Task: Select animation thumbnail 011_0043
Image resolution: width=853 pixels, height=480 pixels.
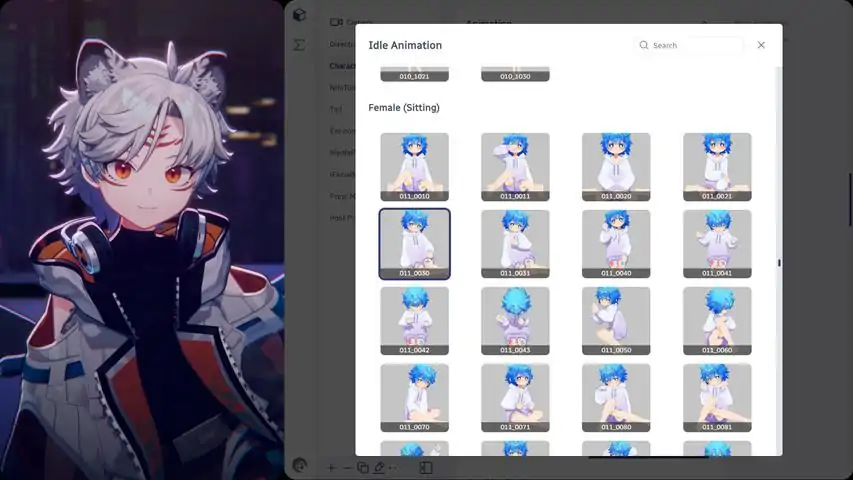Action: (515, 321)
